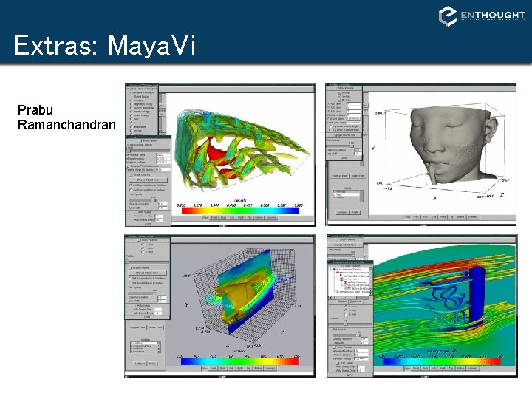Click the grid plane color legend bar
532x399 pixels.
tap(239, 361)
